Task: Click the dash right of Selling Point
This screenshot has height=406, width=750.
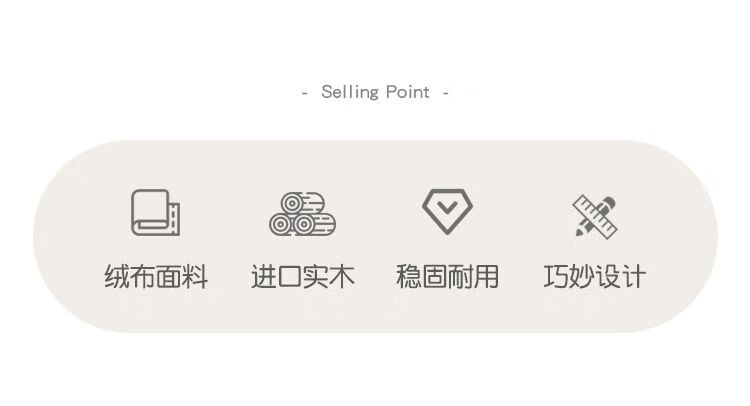Action: (445, 93)
